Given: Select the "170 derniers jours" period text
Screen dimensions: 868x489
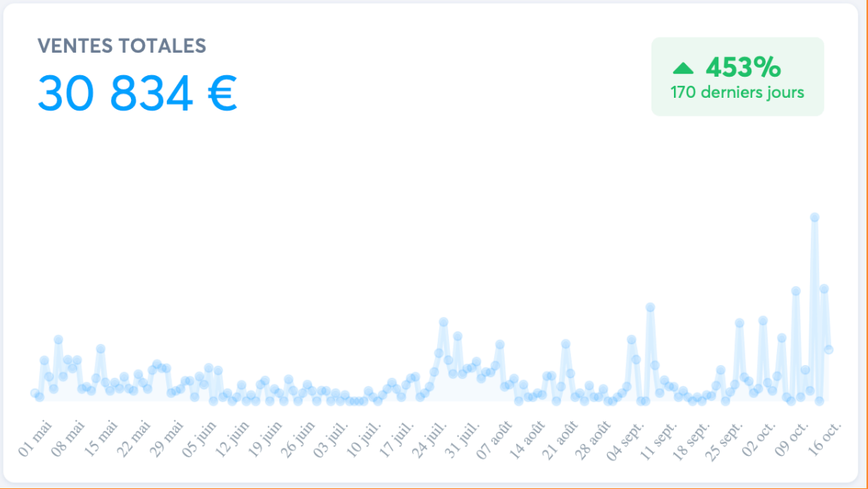Looking at the screenshot, I should [737, 93].
